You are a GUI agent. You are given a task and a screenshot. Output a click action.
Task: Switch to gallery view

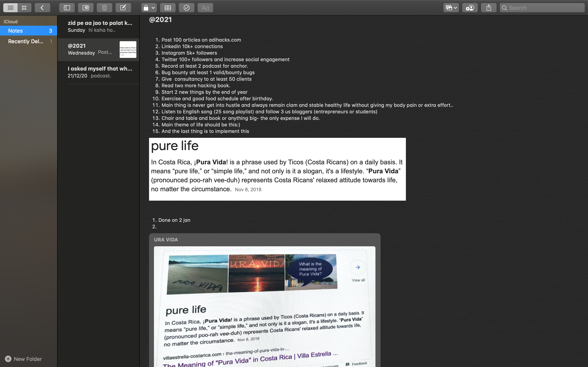click(24, 8)
